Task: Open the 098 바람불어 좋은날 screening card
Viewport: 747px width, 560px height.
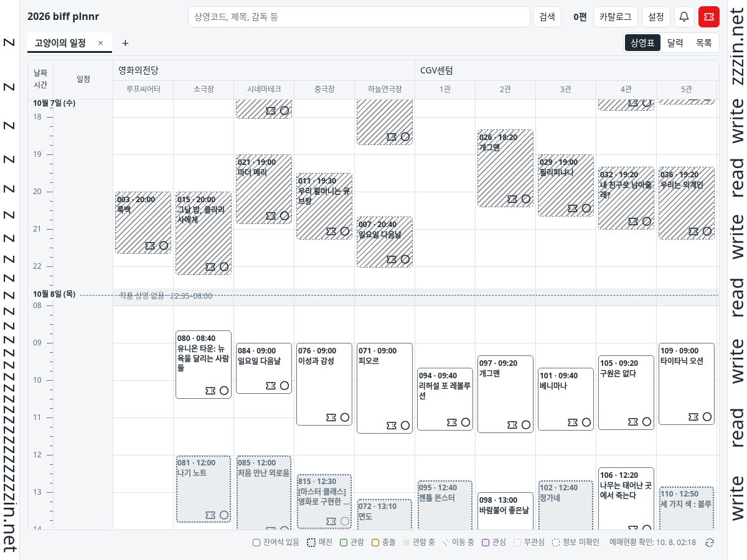Action: 505,511
